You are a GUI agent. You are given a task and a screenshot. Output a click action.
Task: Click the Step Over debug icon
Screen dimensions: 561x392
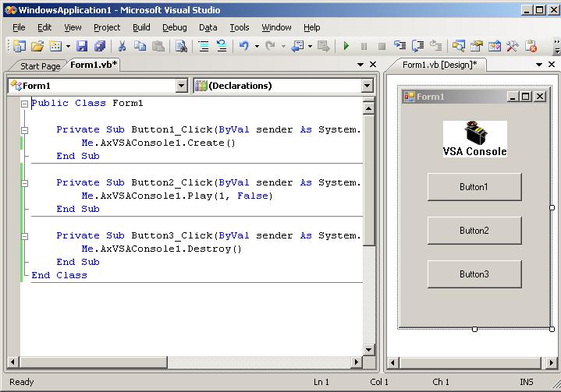pos(418,46)
